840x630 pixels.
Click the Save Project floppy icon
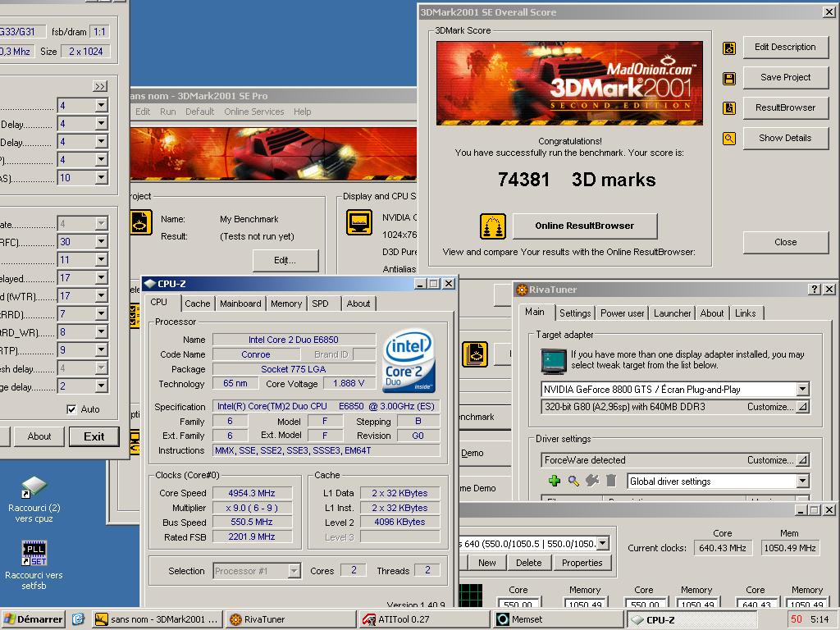point(729,79)
